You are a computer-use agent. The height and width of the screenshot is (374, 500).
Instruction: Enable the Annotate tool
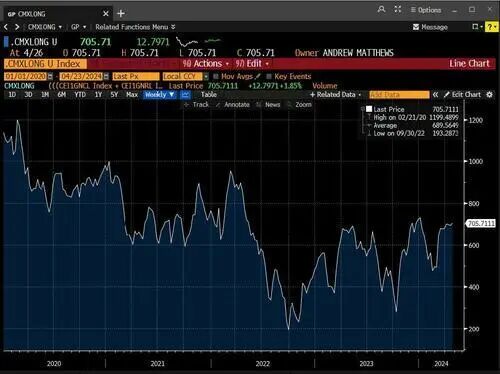[233, 105]
